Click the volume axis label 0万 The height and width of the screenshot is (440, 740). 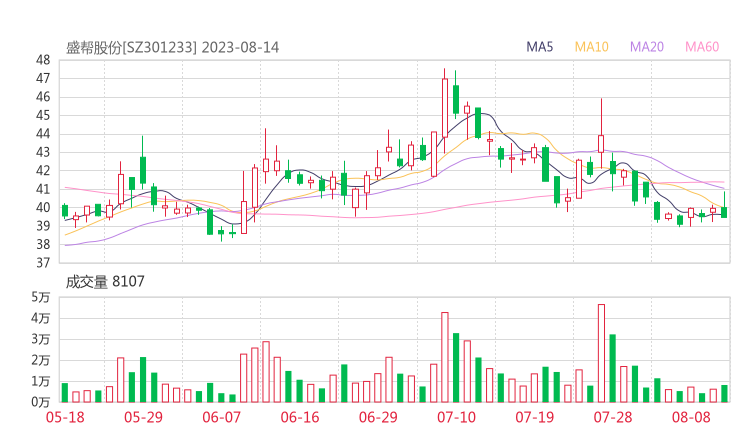point(41,402)
